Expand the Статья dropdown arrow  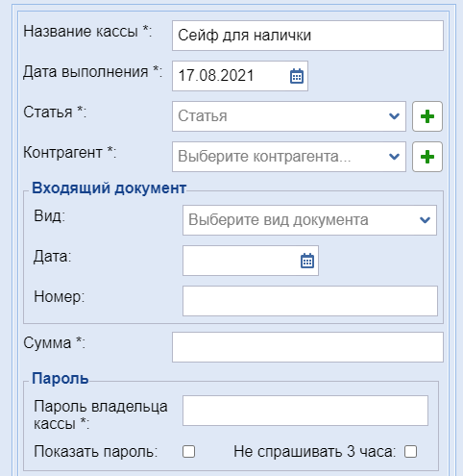394,116
